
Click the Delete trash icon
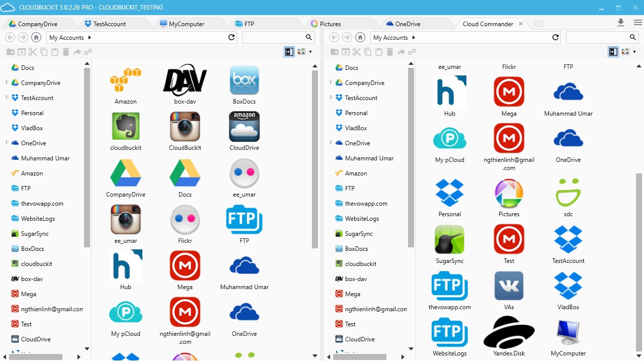[67, 51]
